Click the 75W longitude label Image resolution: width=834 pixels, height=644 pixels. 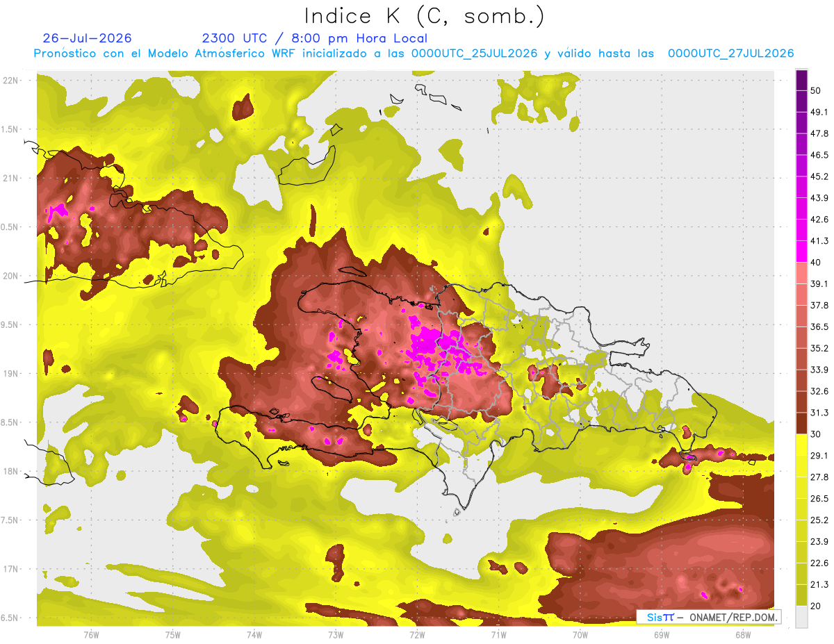coord(173,635)
